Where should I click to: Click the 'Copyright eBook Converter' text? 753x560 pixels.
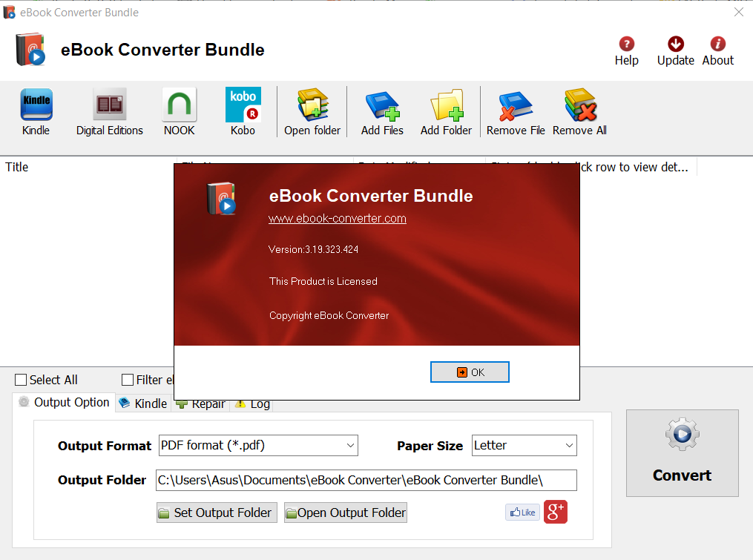tap(329, 315)
